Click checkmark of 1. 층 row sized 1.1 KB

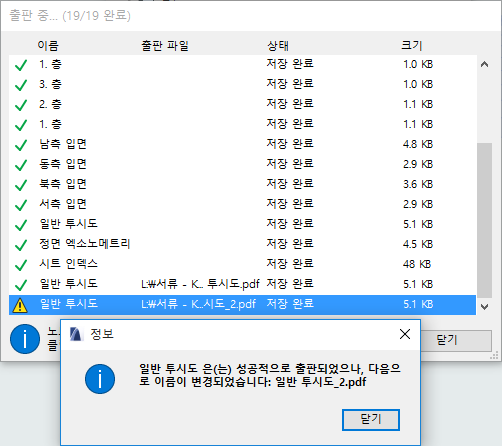point(21,125)
